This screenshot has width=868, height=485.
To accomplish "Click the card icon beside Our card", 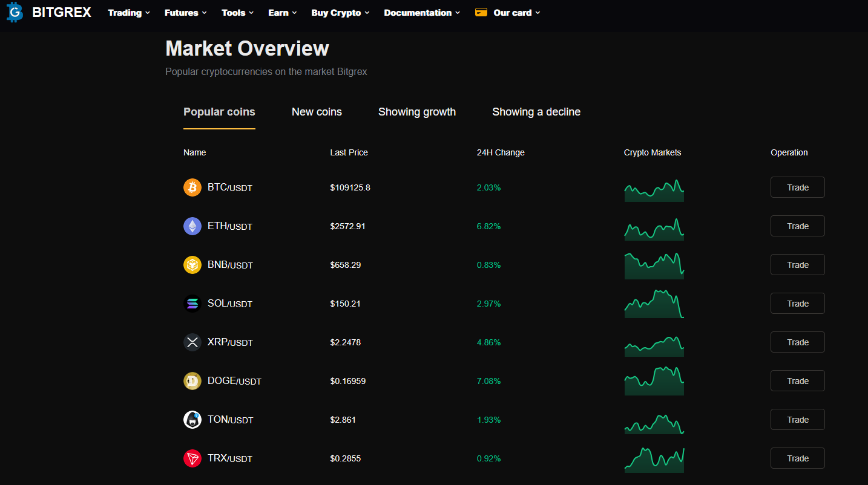I will pos(481,12).
